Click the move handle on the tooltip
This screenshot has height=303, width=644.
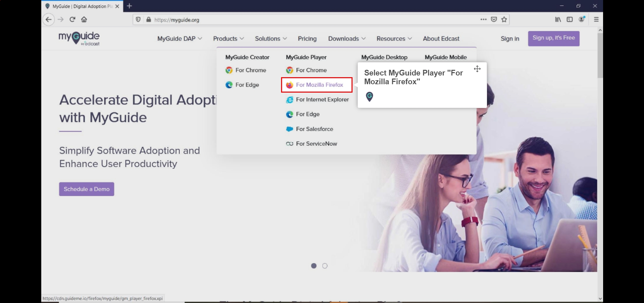[x=477, y=69]
